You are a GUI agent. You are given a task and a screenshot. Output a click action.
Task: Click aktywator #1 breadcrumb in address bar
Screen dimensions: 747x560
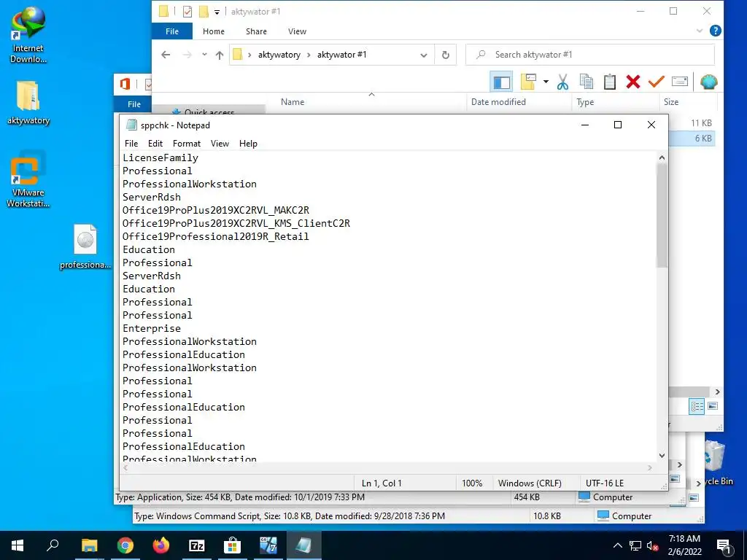tap(341, 55)
